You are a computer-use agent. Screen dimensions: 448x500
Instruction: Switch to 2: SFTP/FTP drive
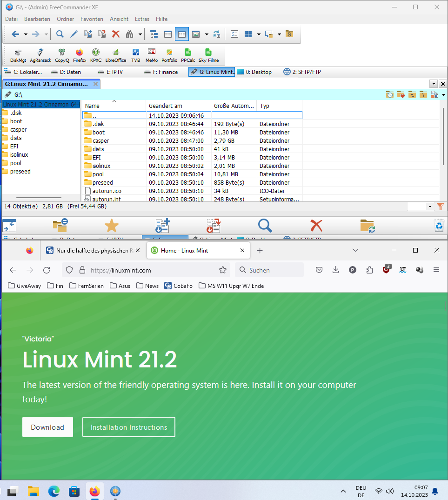point(302,72)
